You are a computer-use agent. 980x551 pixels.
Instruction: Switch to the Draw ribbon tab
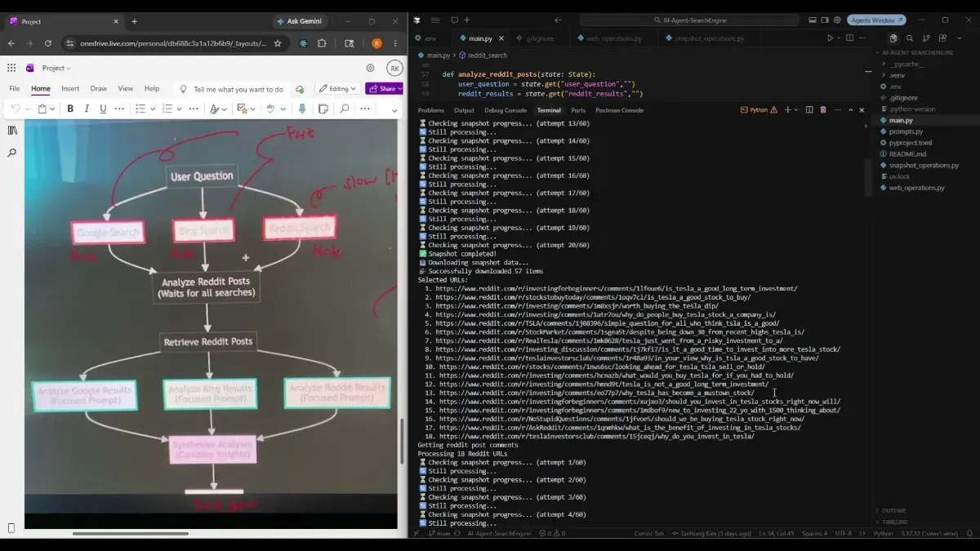tap(99, 89)
